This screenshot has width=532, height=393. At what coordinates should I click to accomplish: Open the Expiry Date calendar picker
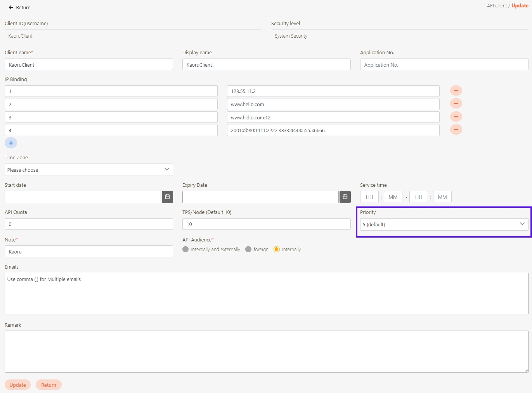point(345,197)
